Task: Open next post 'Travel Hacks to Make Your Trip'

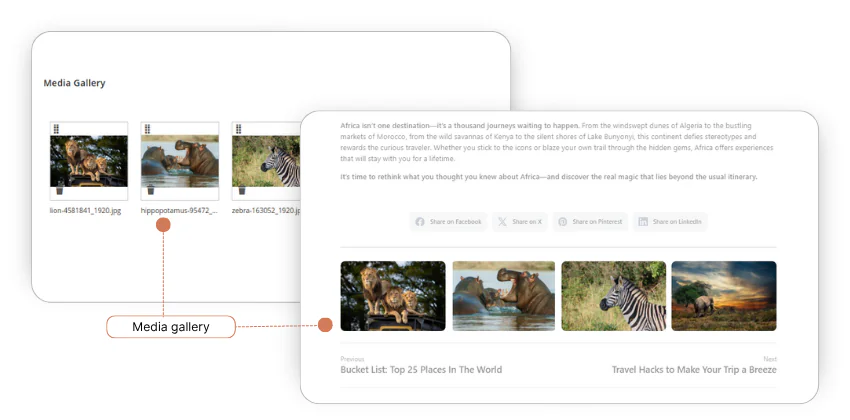Action: [694, 369]
